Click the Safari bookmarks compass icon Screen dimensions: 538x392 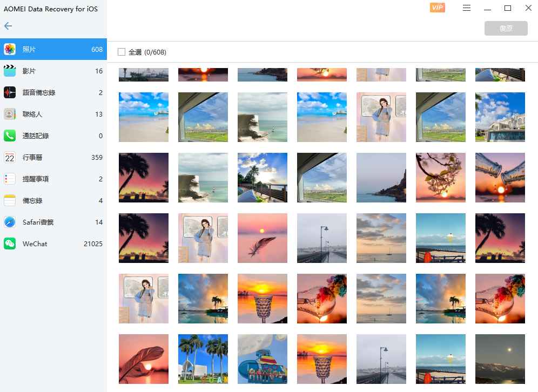point(10,222)
